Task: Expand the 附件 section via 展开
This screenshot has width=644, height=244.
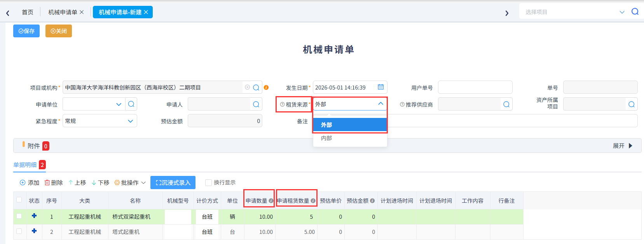Action: point(623,146)
